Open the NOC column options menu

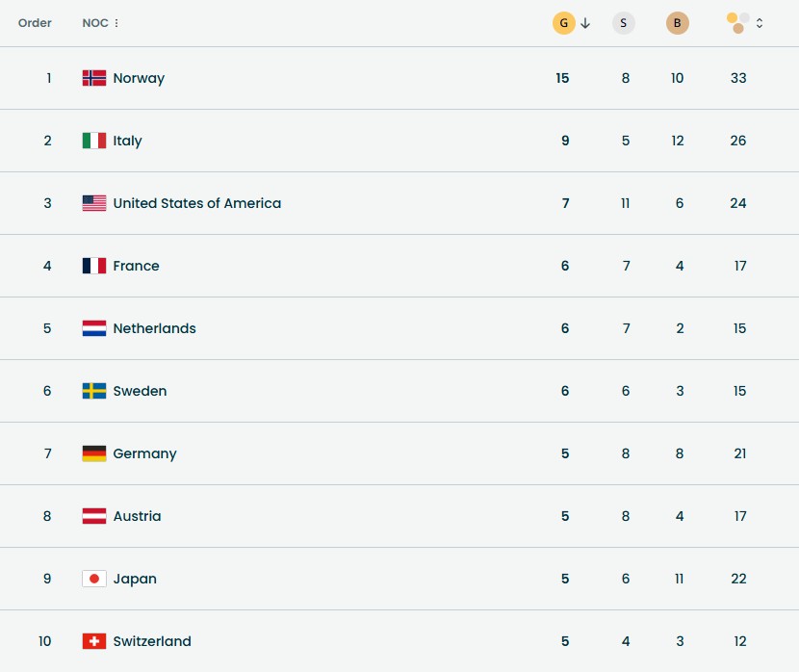(116, 23)
